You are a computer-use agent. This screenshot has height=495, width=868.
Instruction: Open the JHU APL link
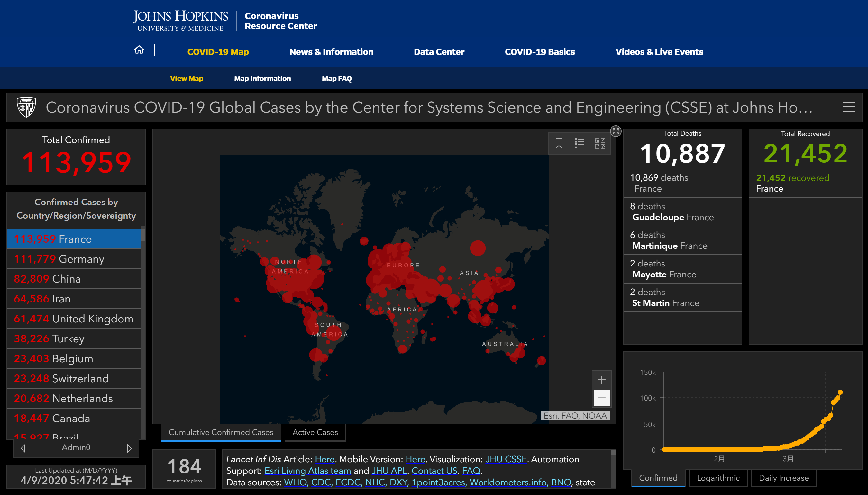click(x=389, y=471)
